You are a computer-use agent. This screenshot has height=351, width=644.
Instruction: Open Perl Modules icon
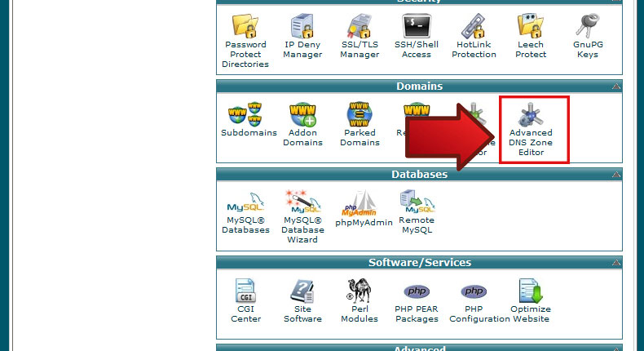pos(359,291)
